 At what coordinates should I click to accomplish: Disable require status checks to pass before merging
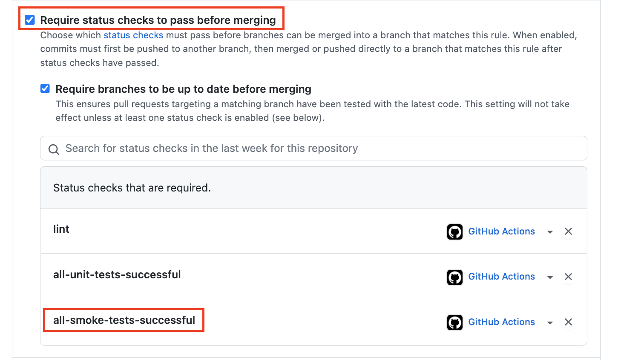point(29,19)
